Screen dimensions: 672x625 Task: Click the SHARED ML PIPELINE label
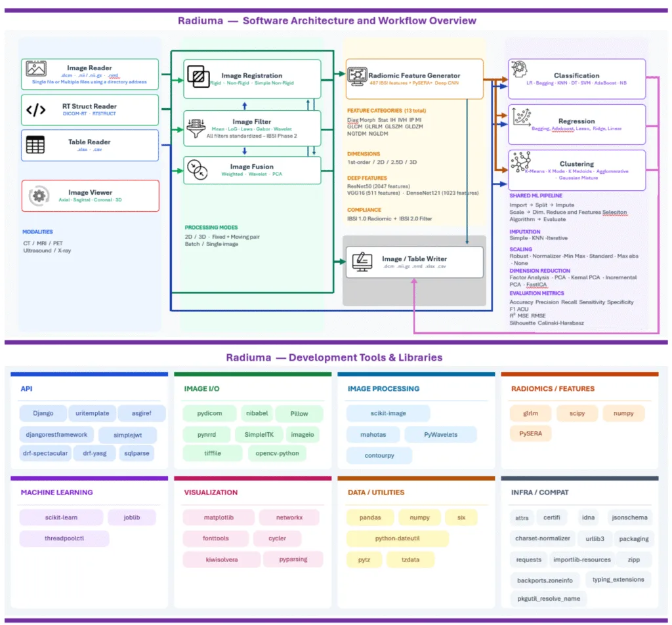(535, 195)
